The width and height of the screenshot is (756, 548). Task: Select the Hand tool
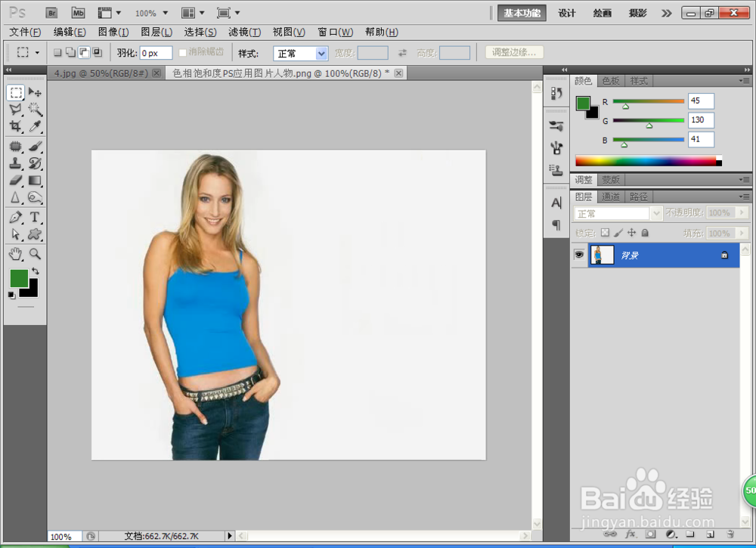[x=16, y=253]
